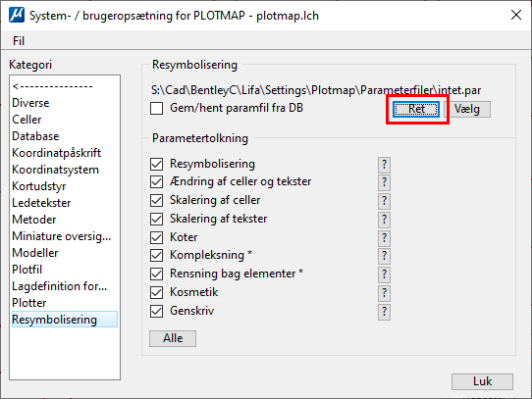Uncheck the Kosmetik checkbox
This screenshot has width=532, height=399.
(x=156, y=292)
